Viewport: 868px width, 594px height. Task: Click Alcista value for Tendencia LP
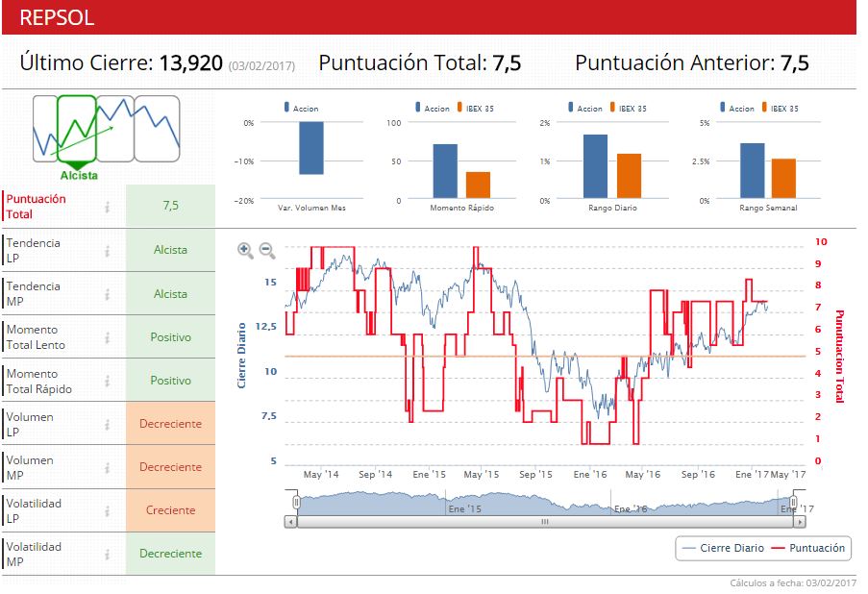(x=170, y=250)
